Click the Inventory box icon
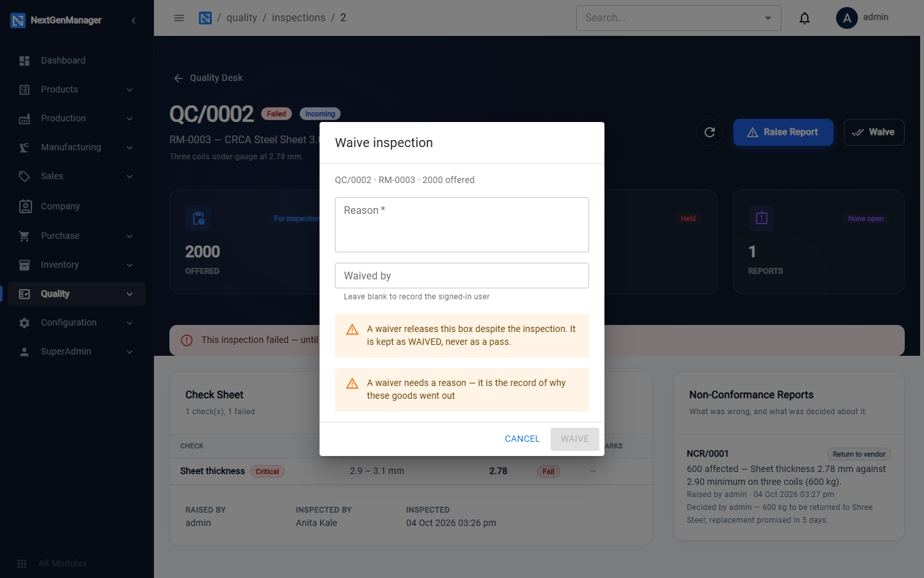Image resolution: width=924 pixels, height=578 pixels. pos(24,265)
